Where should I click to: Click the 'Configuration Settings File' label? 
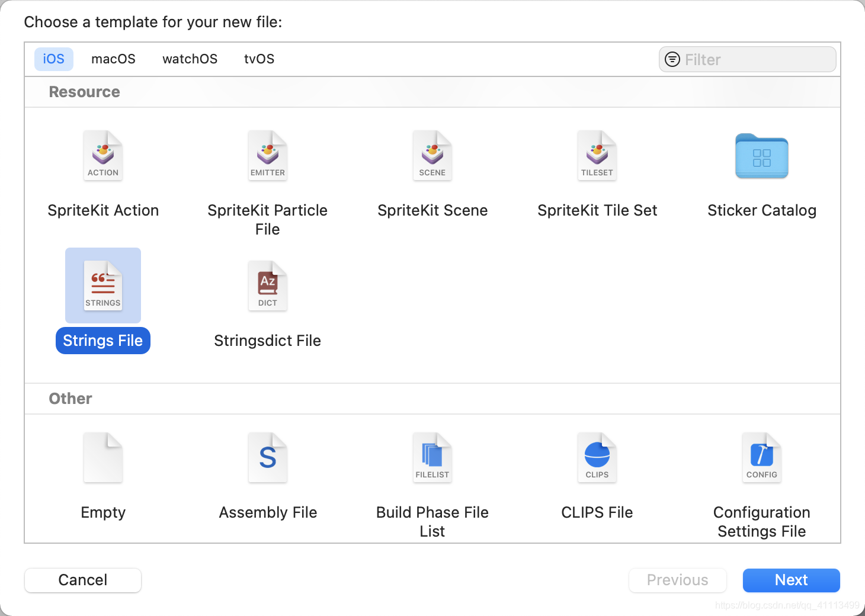pos(762,522)
